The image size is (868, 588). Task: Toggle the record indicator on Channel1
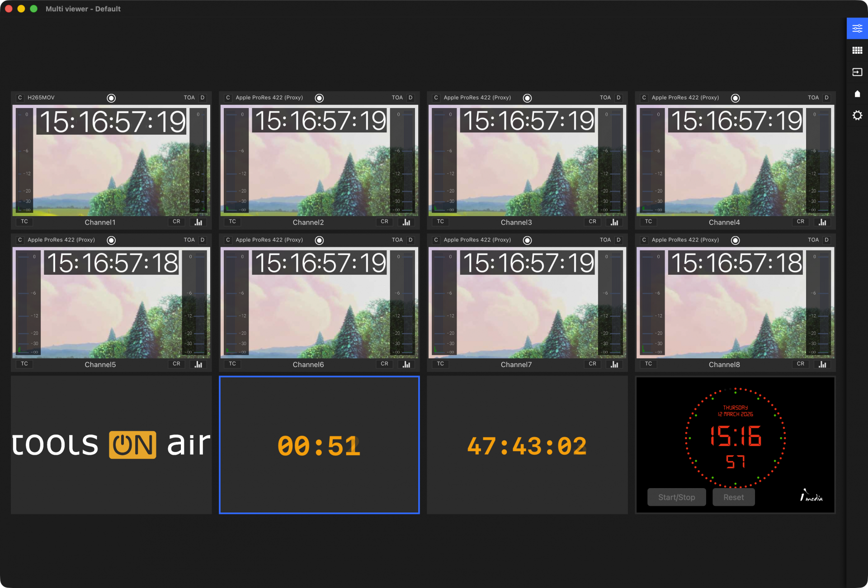tap(111, 98)
